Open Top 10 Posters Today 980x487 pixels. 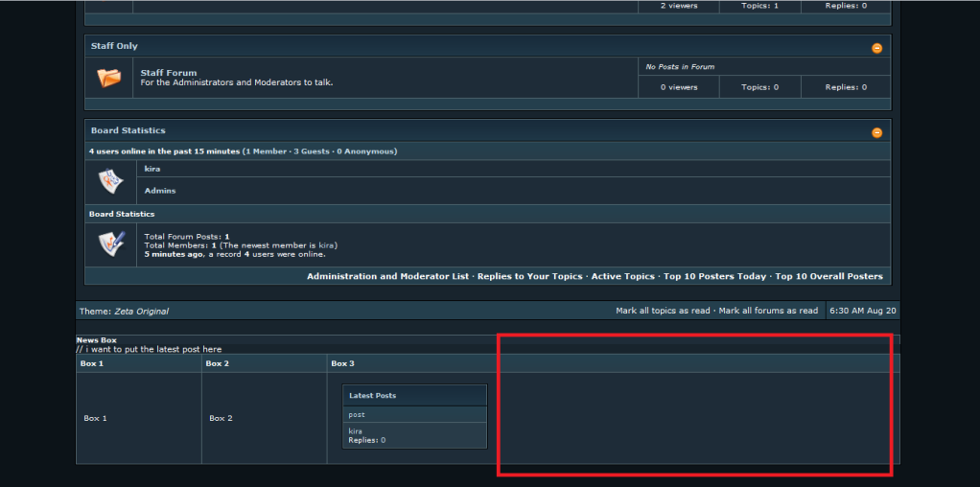tap(714, 276)
